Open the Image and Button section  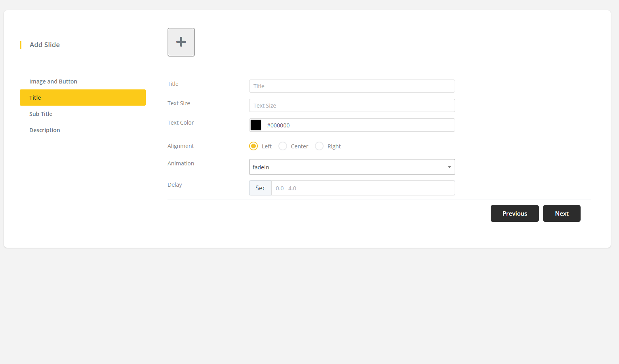pyautogui.click(x=53, y=82)
